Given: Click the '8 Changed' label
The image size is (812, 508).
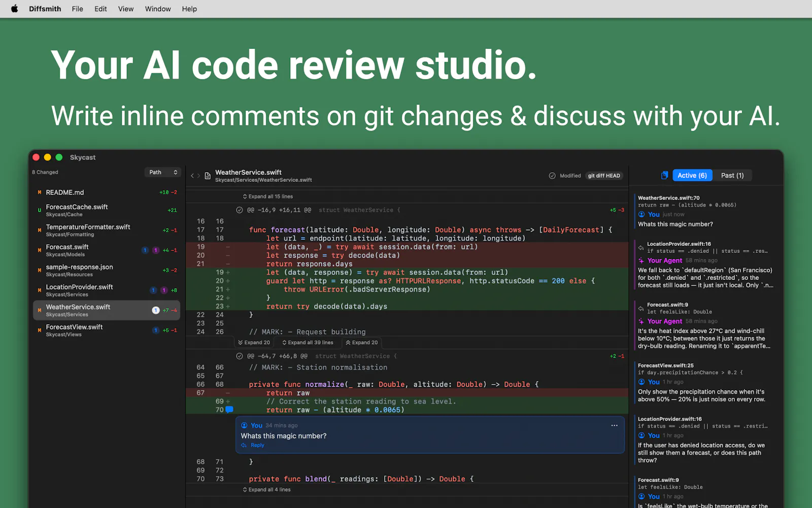Looking at the screenshot, I should pyautogui.click(x=45, y=172).
